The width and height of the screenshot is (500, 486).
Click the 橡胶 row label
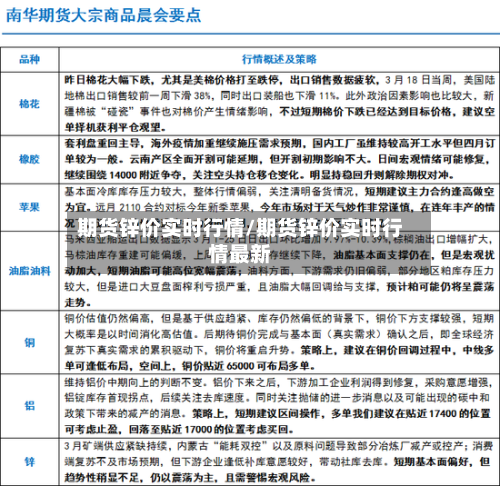tap(30, 159)
